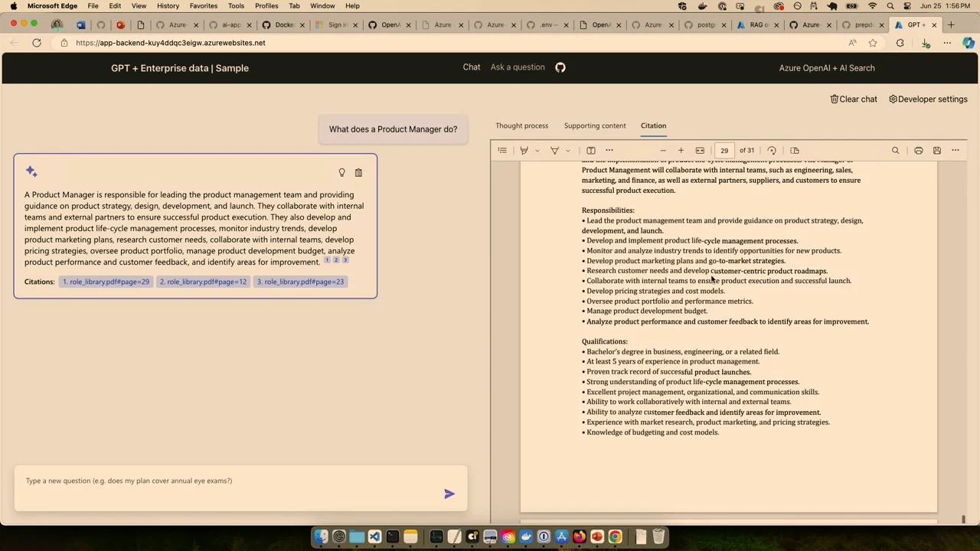This screenshot has width=980, height=551.
Task: Show thought process lightbulb icon in answer
Action: pyautogui.click(x=341, y=173)
